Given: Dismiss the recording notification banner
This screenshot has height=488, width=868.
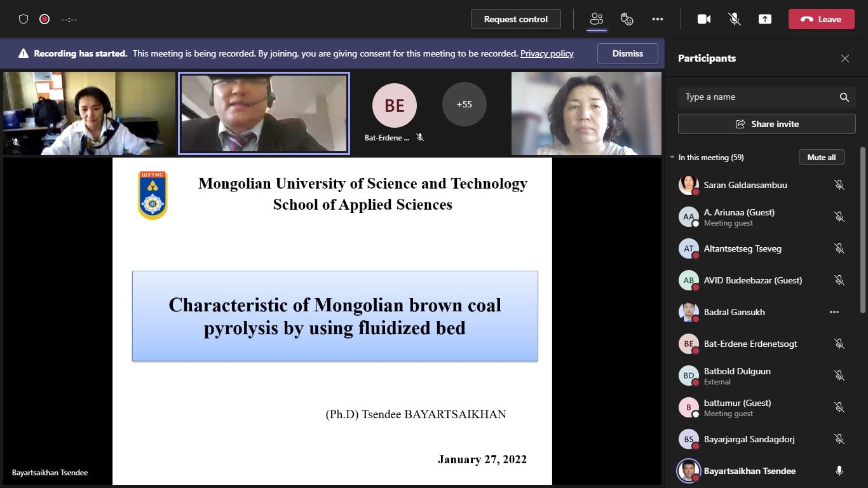Looking at the screenshot, I should coord(628,53).
